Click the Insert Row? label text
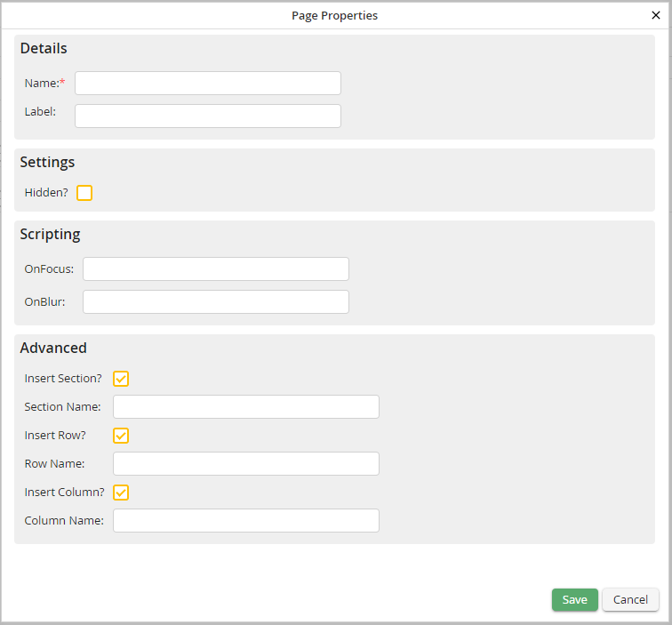This screenshot has height=625, width=672. coord(55,436)
